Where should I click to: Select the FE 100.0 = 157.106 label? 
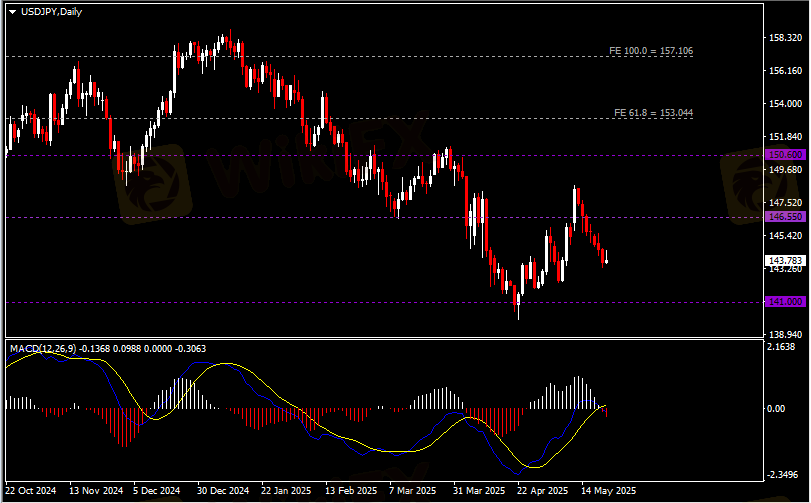pyautogui.click(x=651, y=51)
